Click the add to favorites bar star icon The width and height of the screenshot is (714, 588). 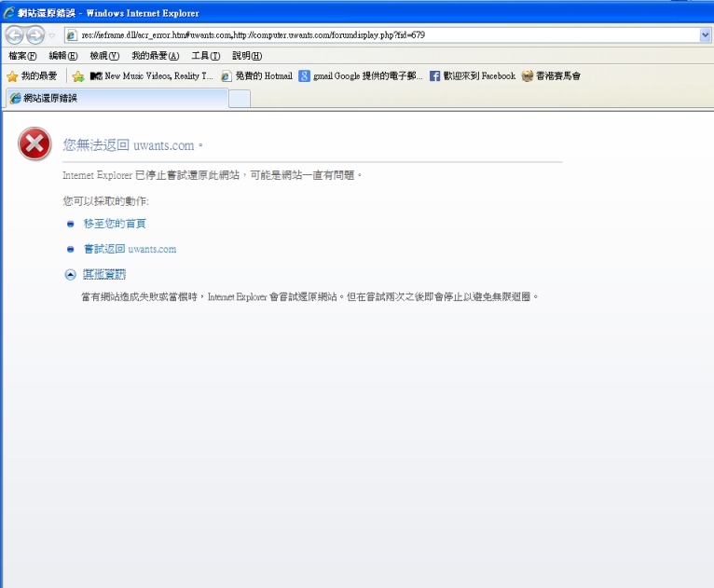pyautogui.click(x=78, y=76)
